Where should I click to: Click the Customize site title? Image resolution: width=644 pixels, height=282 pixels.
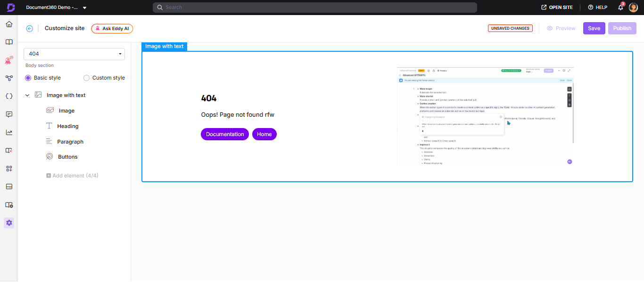[x=65, y=28]
